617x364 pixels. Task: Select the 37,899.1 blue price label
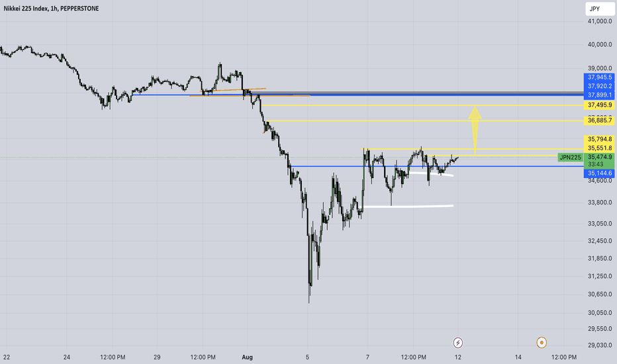[x=599, y=95]
